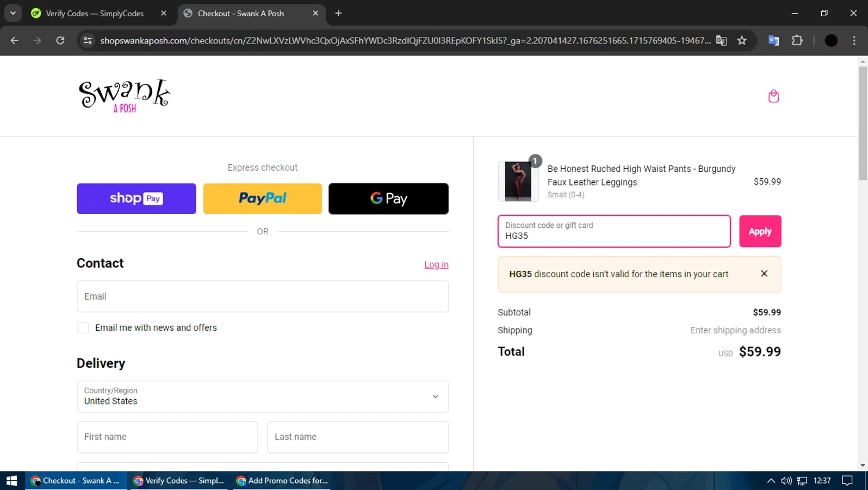Tick Email me with news and offers
This screenshot has width=868, height=490.
point(83,327)
